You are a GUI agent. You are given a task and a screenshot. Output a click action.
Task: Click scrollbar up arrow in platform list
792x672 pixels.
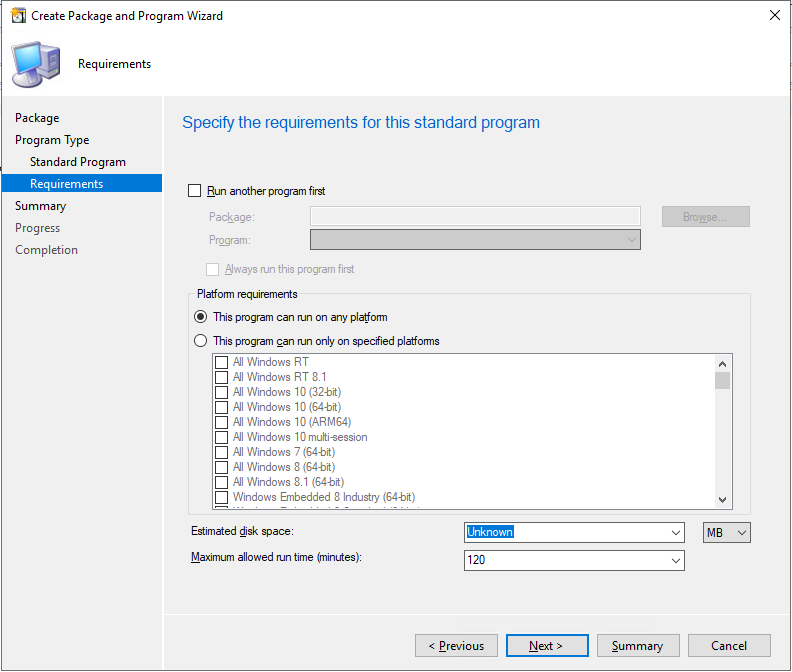(722, 364)
